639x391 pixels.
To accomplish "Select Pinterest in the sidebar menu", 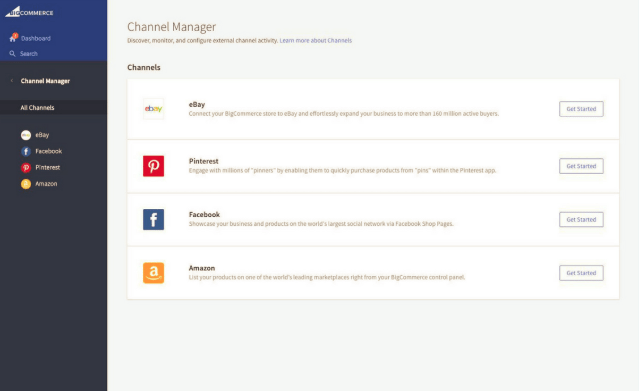I will point(47,168).
